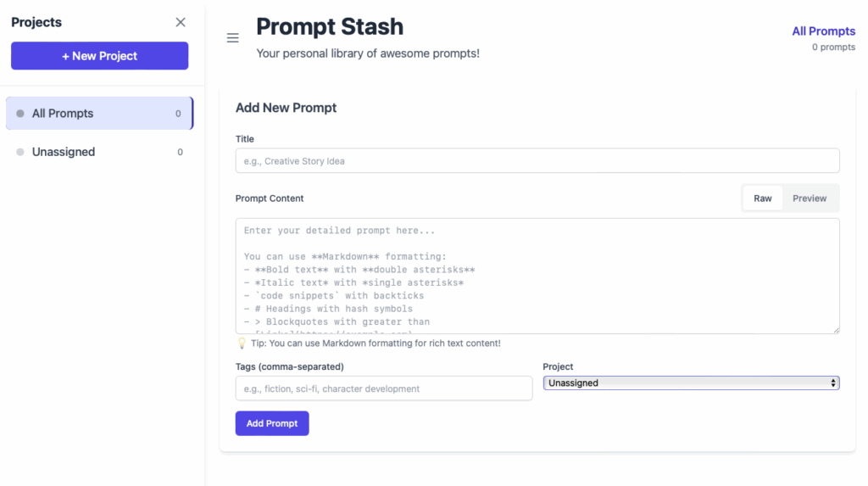Click the gray dot beside All Prompts
The image size is (868, 486).
pos(20,114)
